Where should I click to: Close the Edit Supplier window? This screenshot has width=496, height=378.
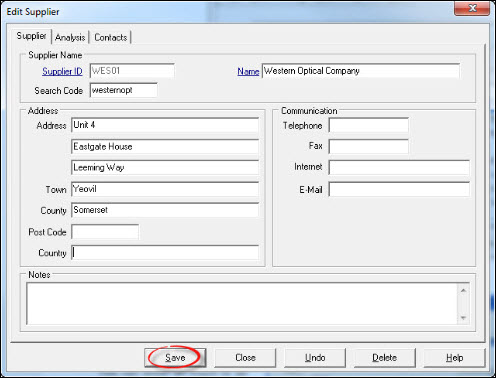(x=472, y=8)
